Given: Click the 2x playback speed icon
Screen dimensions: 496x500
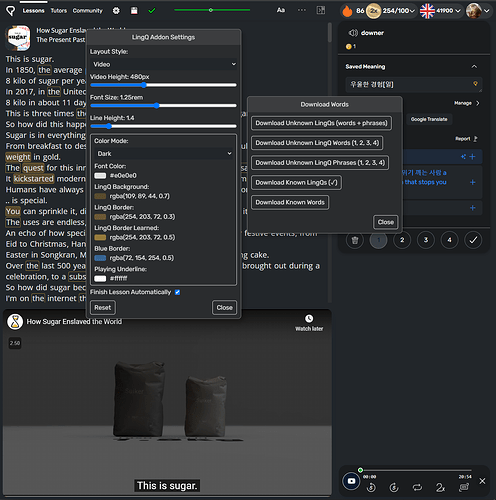Looking at the screenshot, I should [440, 488].
